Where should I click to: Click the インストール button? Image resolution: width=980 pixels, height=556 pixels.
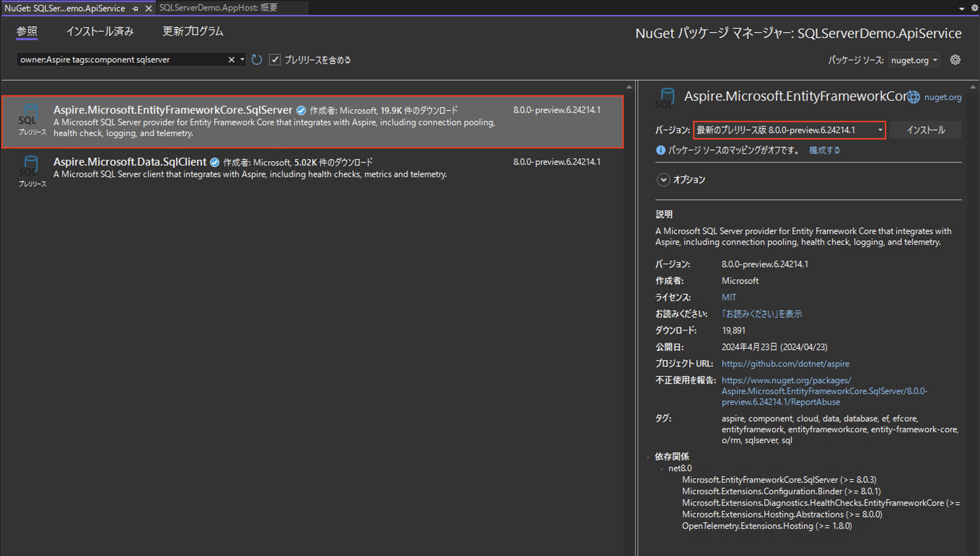tap(926, 130)
